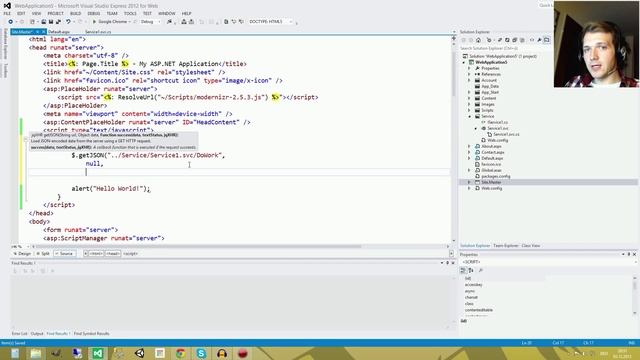Click the Categorized icon in Properties panel

pyautogui.click(x=463, y=270)
